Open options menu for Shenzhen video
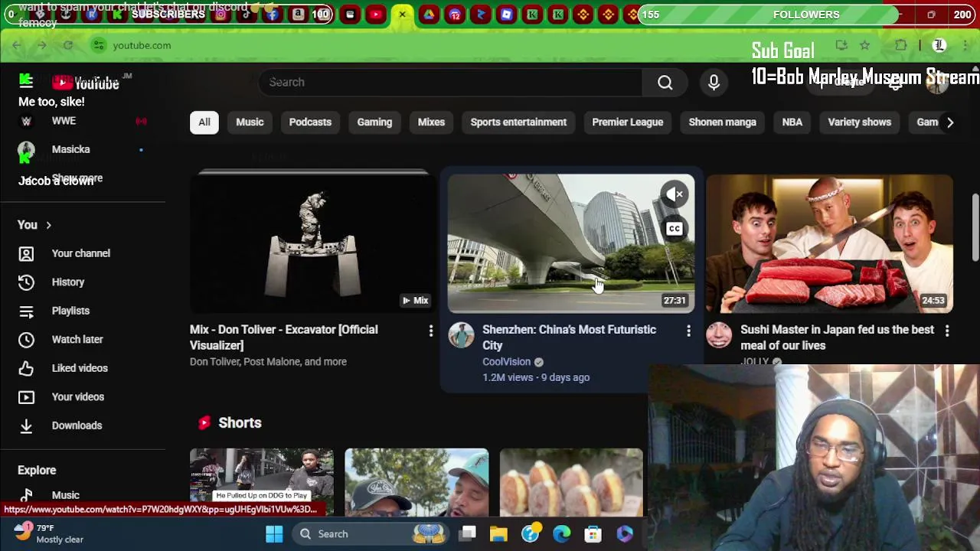 [x=688, y=331]
